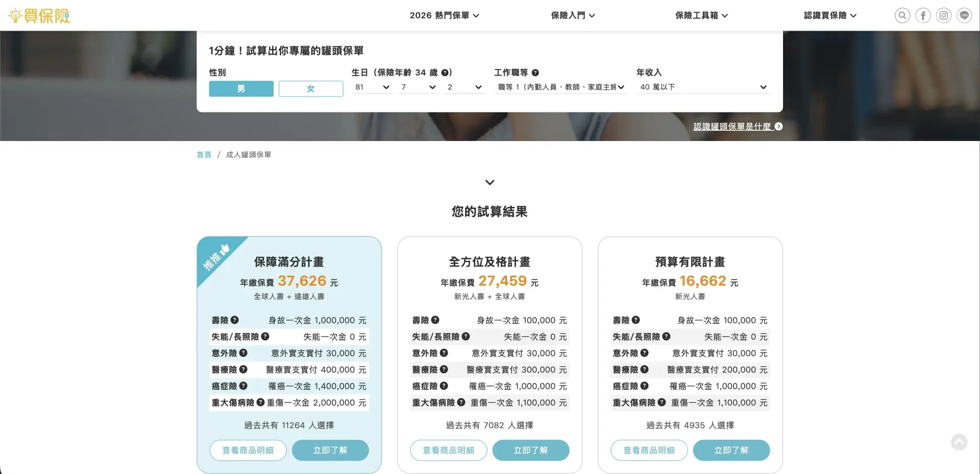Click 醫療險 help icon in 保障滿分計畫
The width and height of the screenshot is (980, 474).
pyautogui.click(x=243, y=369)
